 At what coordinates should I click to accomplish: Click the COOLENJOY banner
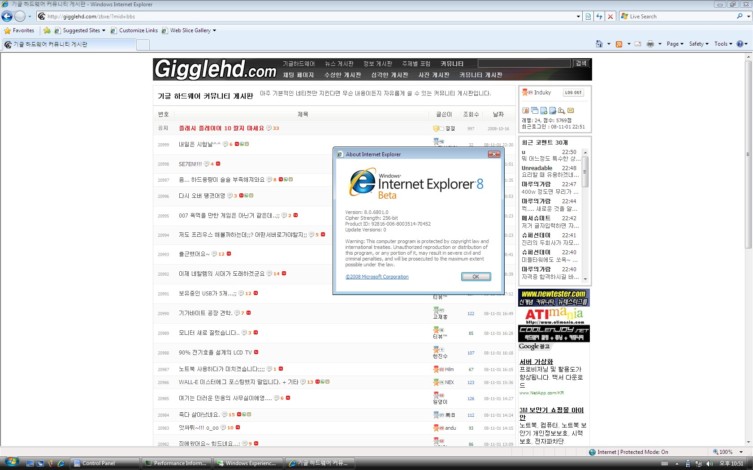[554, 333]
